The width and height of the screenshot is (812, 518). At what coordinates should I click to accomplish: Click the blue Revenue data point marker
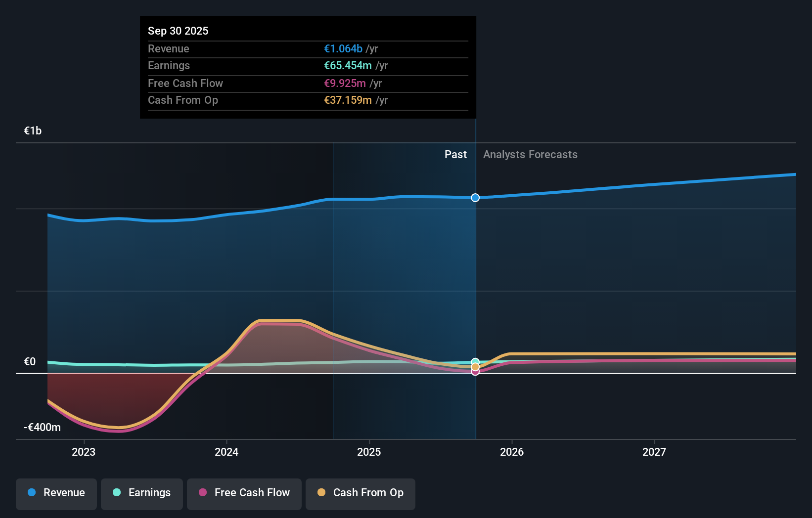(x=475, y=198)
